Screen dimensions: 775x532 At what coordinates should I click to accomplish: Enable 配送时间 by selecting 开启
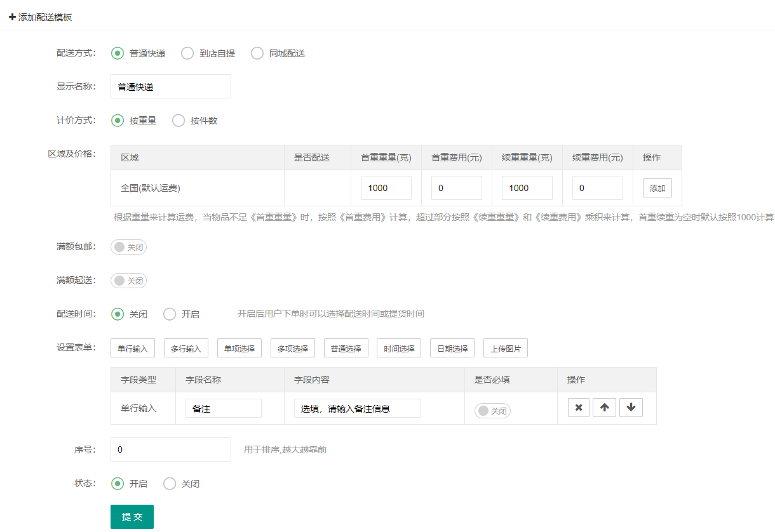tap(170, 314)
